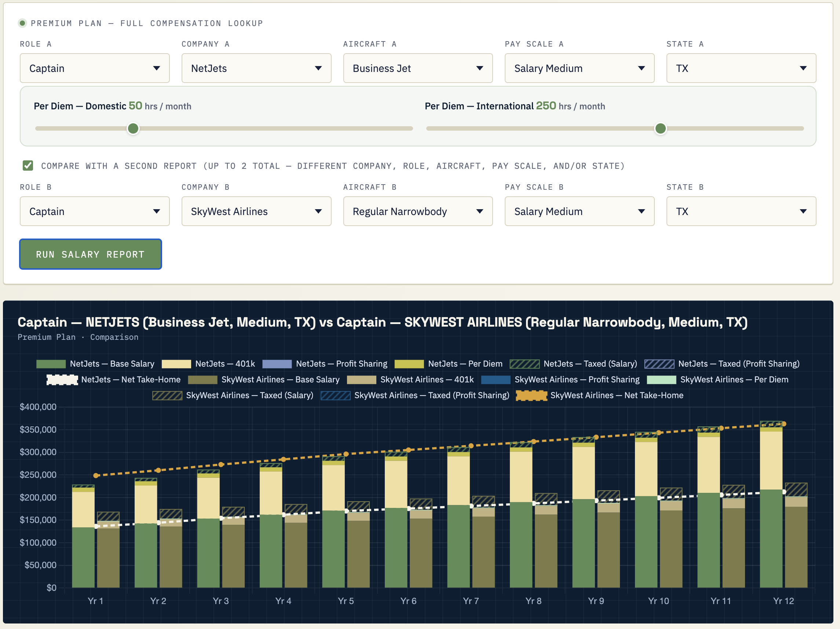Toggle NetJets 401k legend swatch
This screenshot has height=629, width=840.
176,364
